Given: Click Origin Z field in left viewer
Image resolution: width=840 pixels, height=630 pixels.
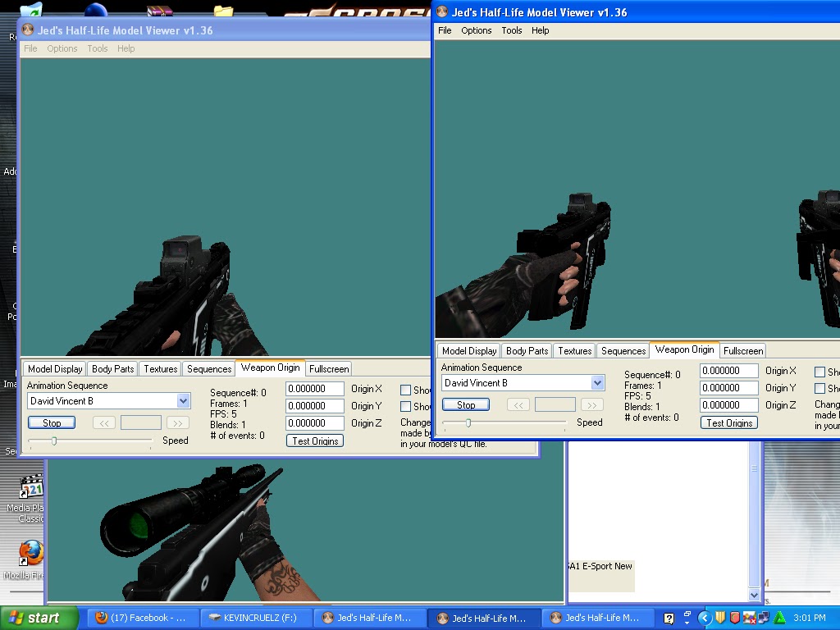Looking at the screenshot, I should tap(315, 423).
